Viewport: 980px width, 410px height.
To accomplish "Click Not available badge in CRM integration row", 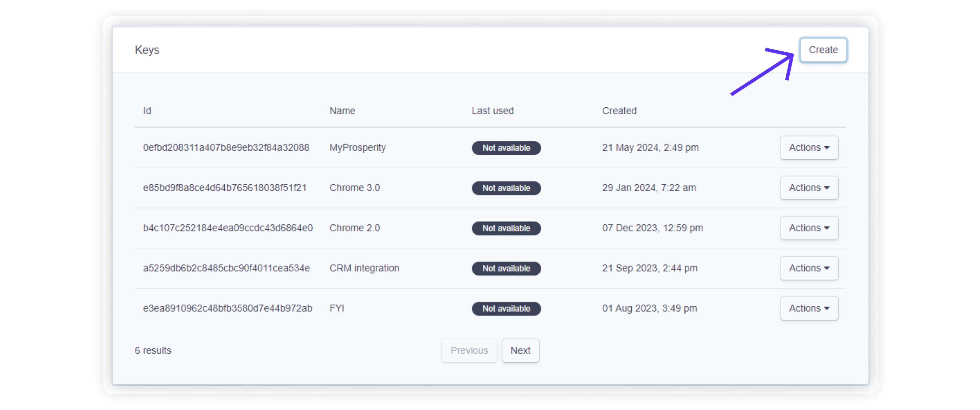I will [506, 268].
